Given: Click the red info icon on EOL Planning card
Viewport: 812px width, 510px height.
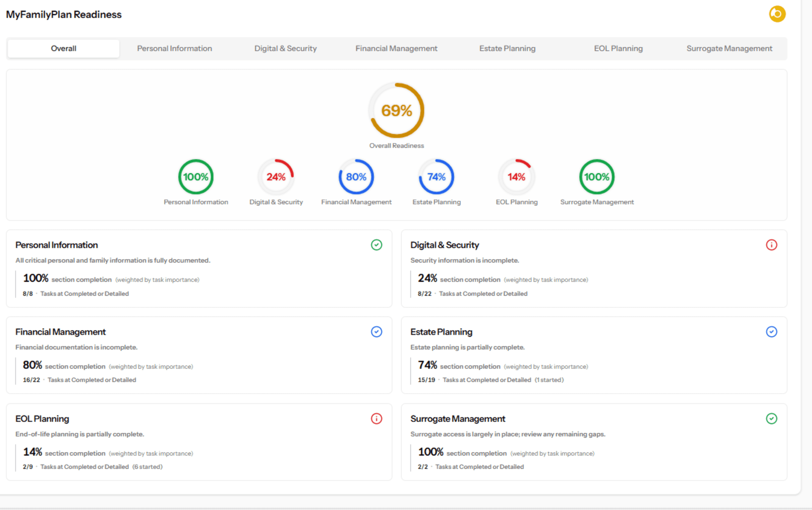Looking at the screenshot, I should (376, 418).
